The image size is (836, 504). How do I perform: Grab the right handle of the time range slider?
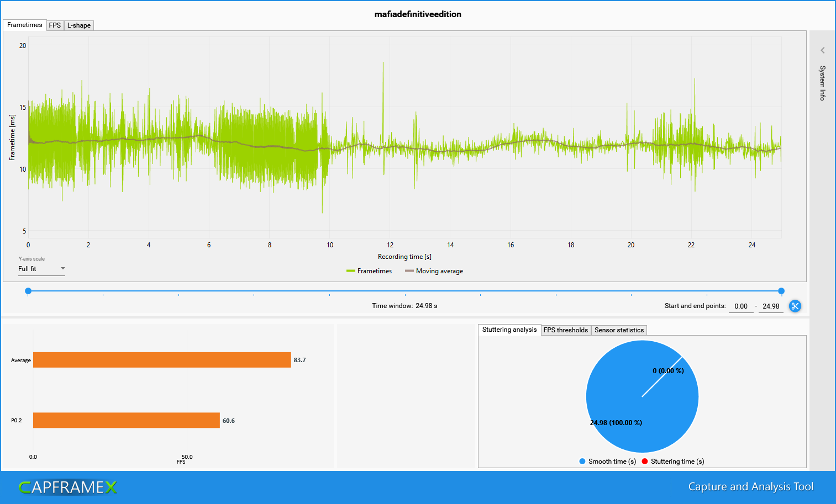click(781, 291)
